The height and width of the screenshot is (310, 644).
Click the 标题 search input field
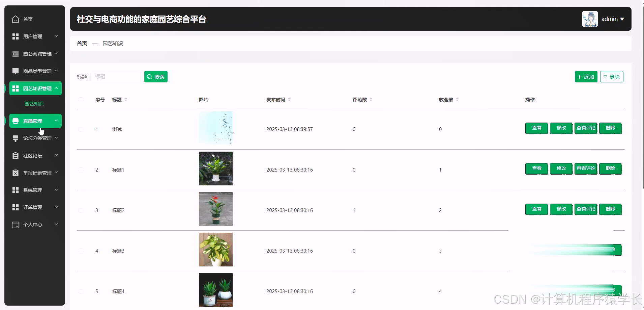tap(116, 77)
